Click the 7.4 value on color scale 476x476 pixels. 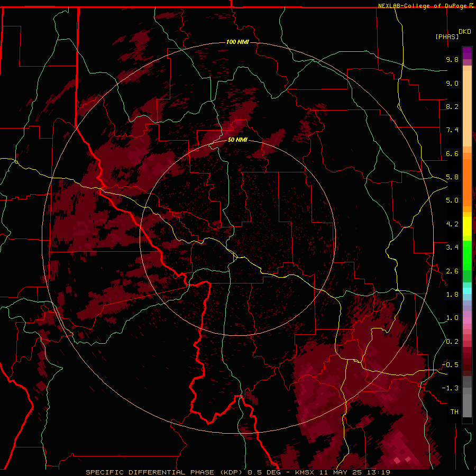tap(452, 130)
